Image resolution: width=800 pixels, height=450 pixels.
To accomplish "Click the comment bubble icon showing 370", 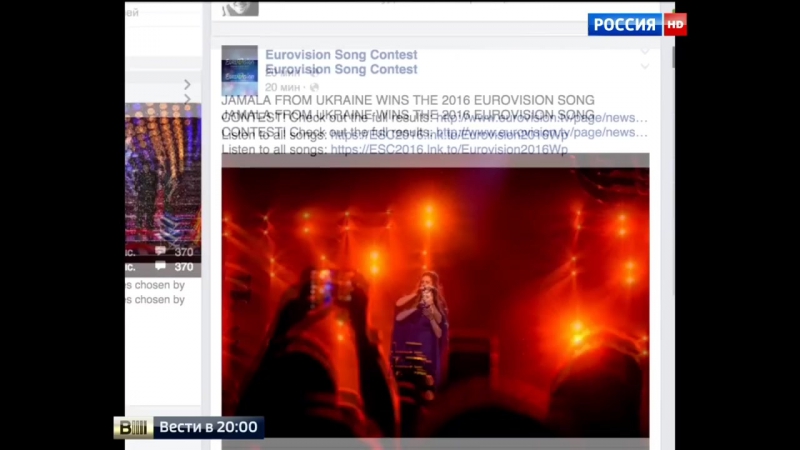I will click(160, 266).
